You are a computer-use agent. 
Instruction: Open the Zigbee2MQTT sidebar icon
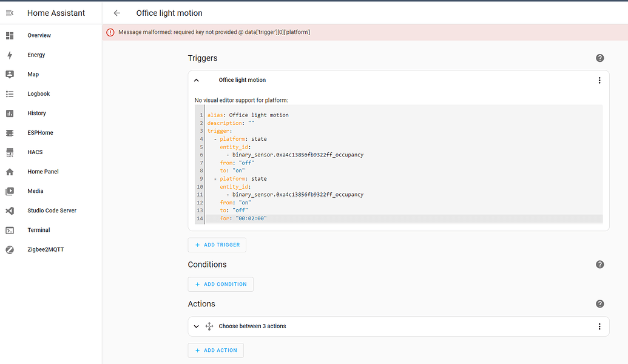pos(10,249)
